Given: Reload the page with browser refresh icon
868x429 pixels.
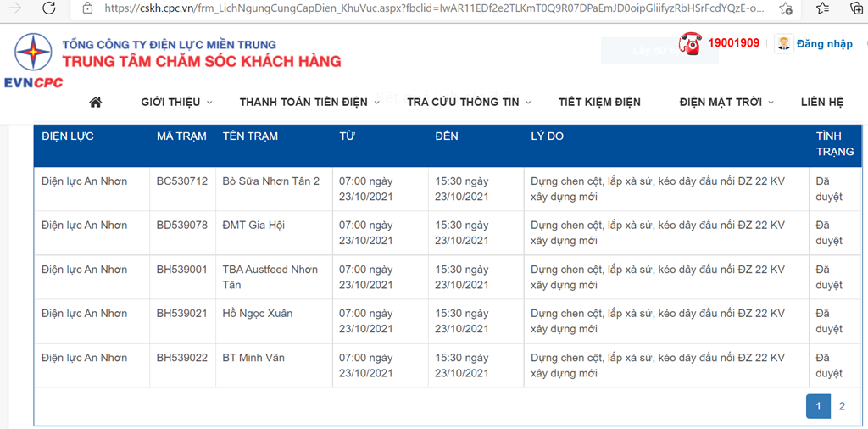Looking at the screenshot, I should (49, 8).
